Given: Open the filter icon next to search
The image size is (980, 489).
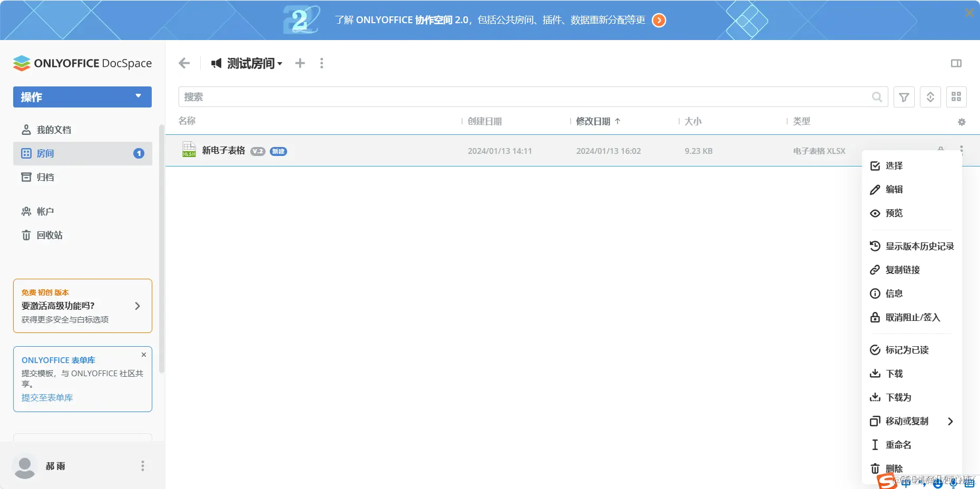Looking at the screenshot, I should (904, 96).
